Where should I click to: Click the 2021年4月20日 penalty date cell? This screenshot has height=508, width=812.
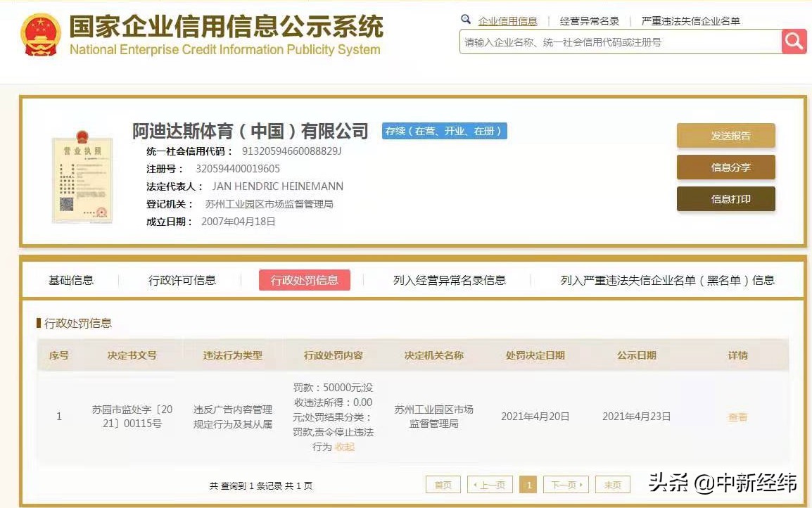(535, 417)
